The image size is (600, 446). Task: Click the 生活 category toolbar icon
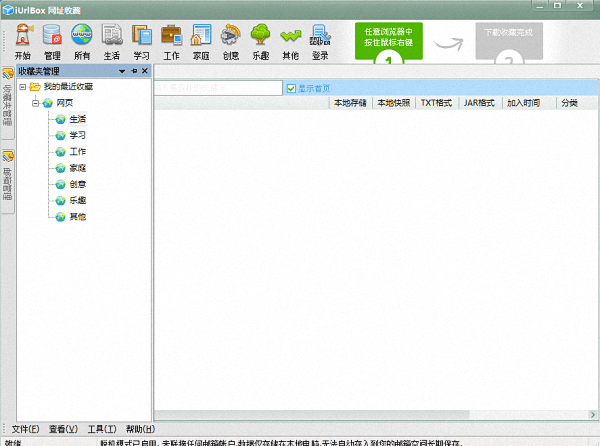coord(111,41)
